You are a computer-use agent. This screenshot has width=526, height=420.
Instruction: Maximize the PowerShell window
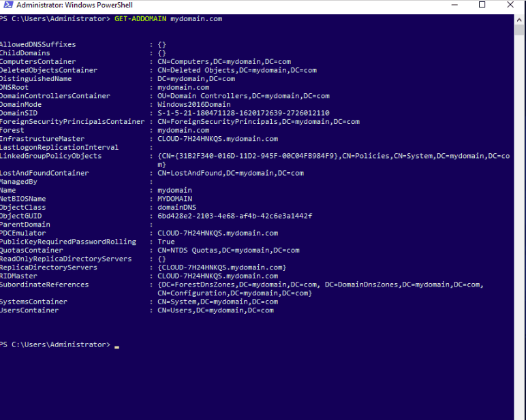tap(482, 5)
